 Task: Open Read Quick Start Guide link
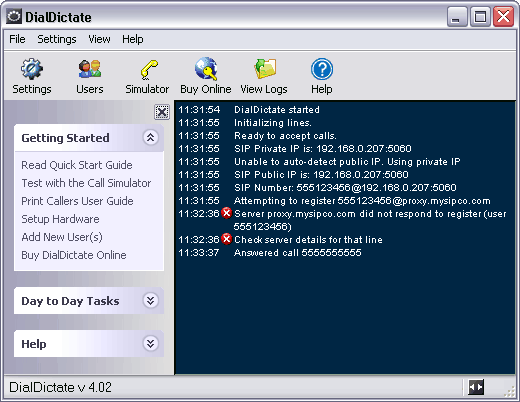point(77,165)
